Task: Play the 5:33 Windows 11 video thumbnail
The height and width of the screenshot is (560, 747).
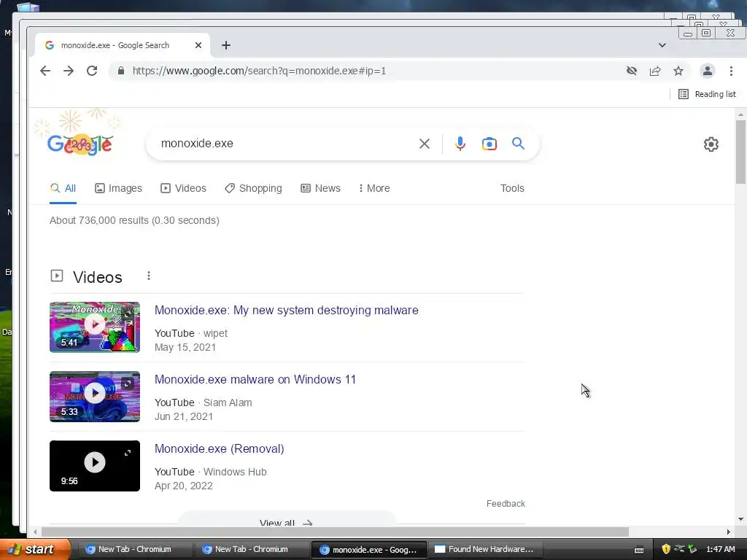Action: 95,397
